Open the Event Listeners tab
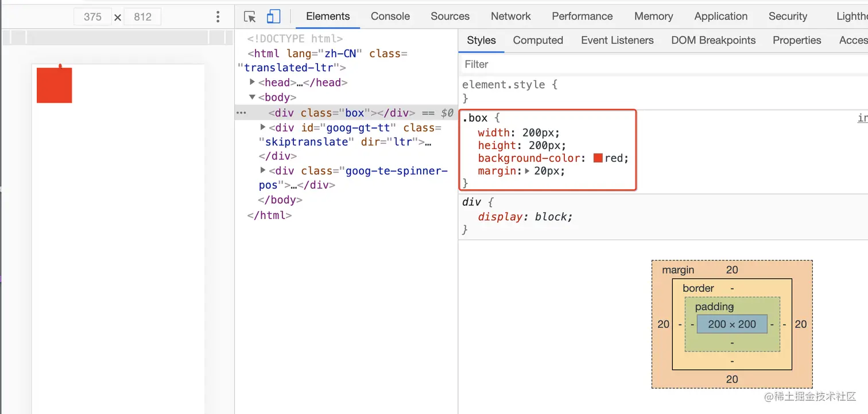Image resolution: width=868 pixels, height=414 pixels. point(617,40)
